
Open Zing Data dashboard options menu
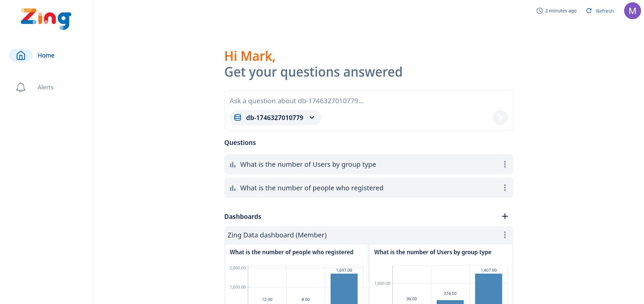pos(505,235)
